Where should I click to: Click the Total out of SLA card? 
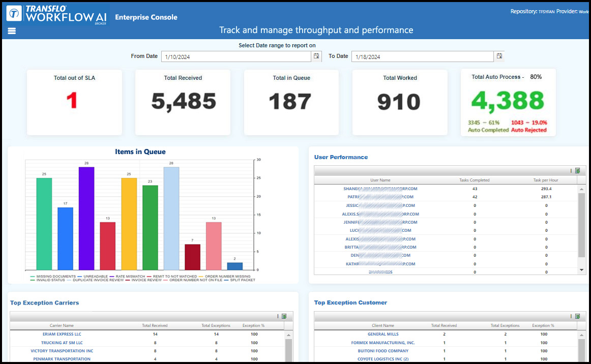click(x=74, y=102)
